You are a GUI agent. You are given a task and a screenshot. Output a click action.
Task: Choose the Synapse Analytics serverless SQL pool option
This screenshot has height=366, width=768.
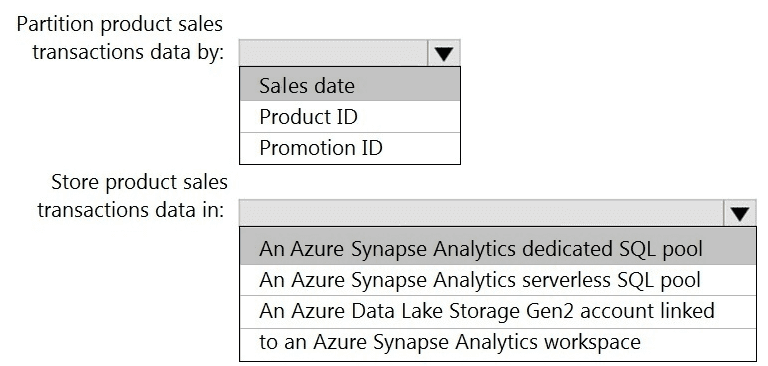click(x=498, y=280)
